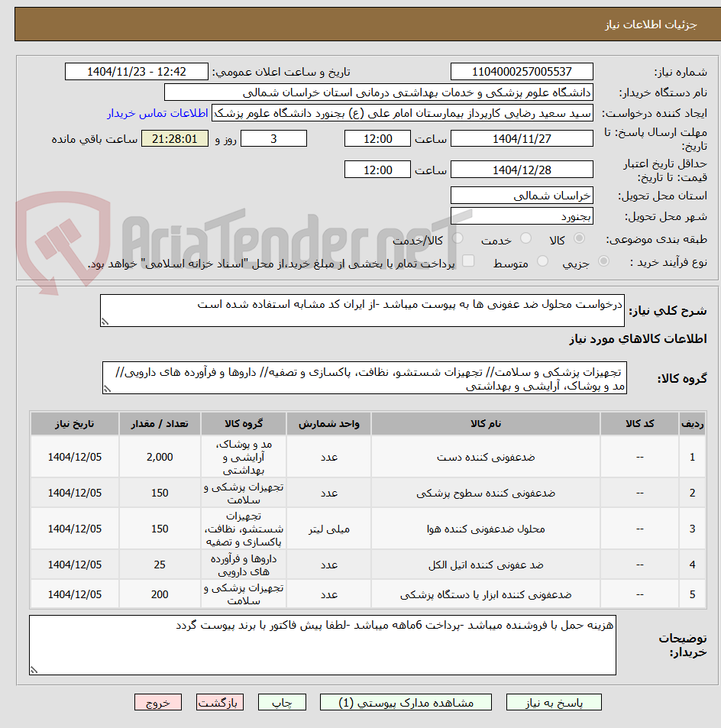Image resolution: width=721 pixels, height=728 pixels.
Task: Click item 'محلول ضدعفونی کننده هوا'
Action: click(x=486, y=529)
